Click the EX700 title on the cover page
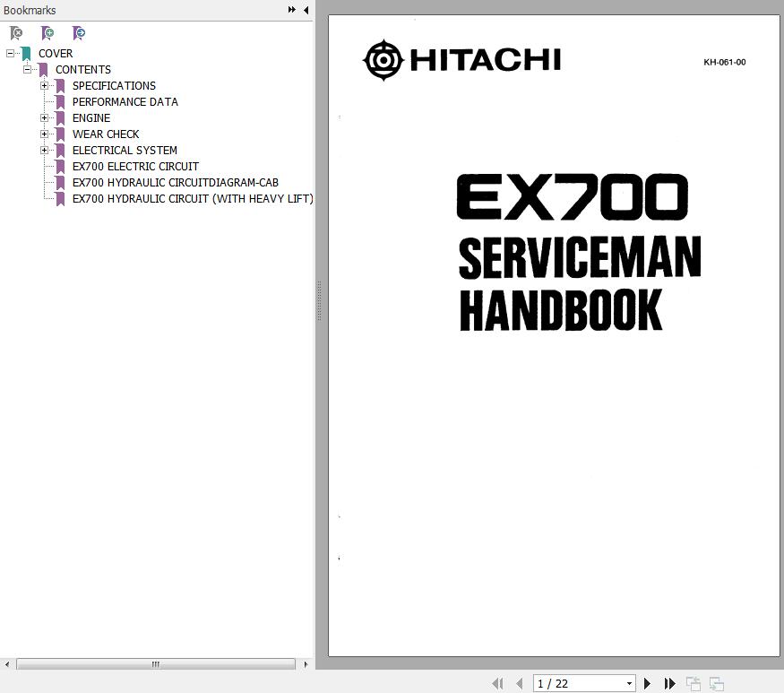 [572, 196]
